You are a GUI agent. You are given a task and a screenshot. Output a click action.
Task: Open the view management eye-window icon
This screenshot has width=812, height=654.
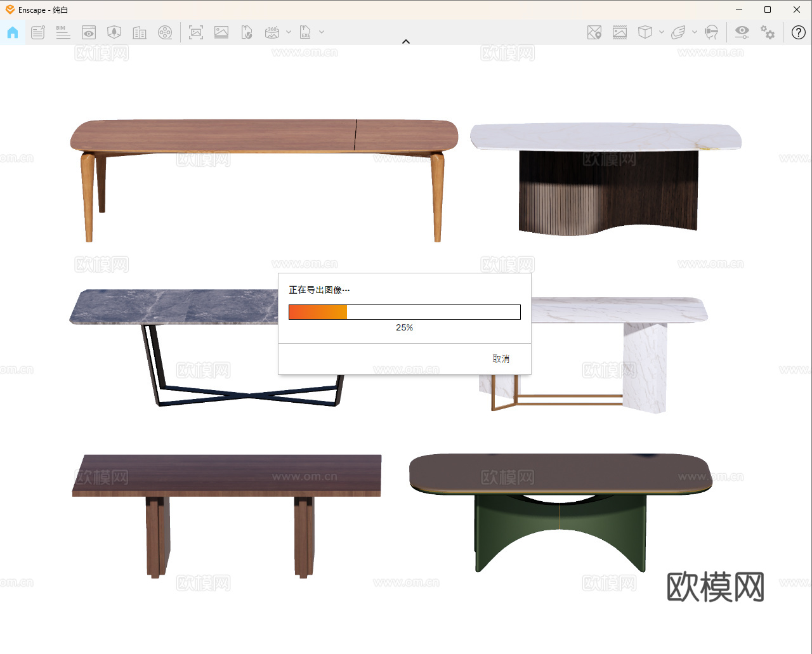click(x=89, y=32)
